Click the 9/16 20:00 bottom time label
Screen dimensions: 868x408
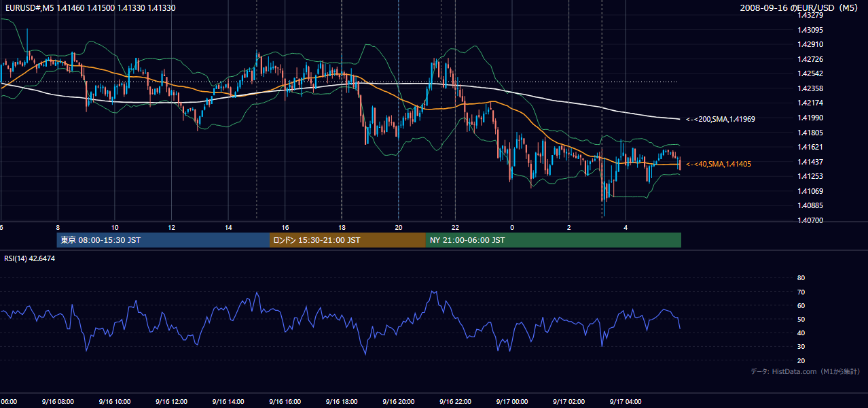tap(397, 402)
